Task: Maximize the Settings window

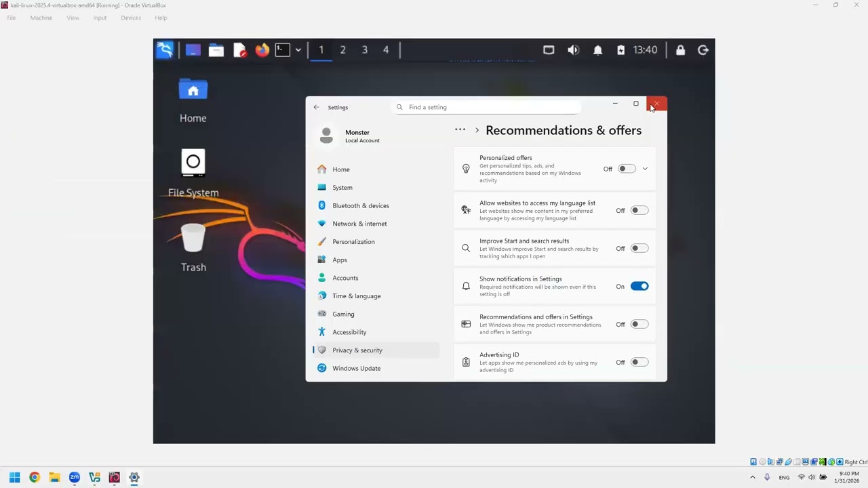Action: (636, 104)
